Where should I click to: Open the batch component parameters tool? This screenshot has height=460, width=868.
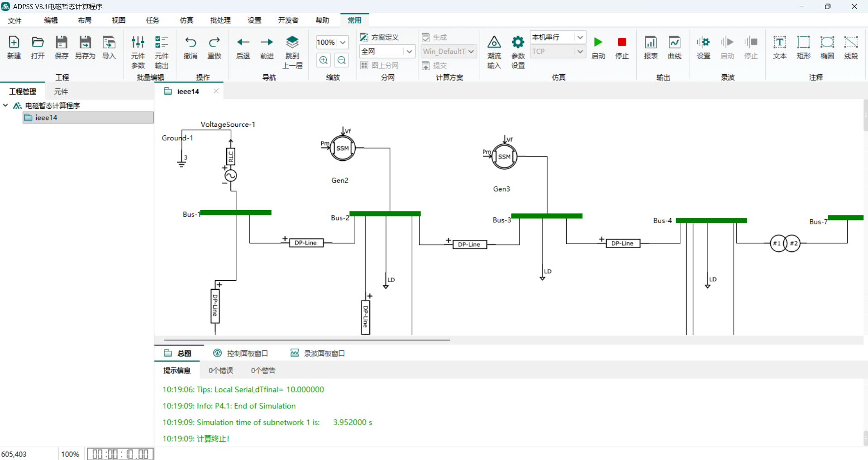pos(138,52)
